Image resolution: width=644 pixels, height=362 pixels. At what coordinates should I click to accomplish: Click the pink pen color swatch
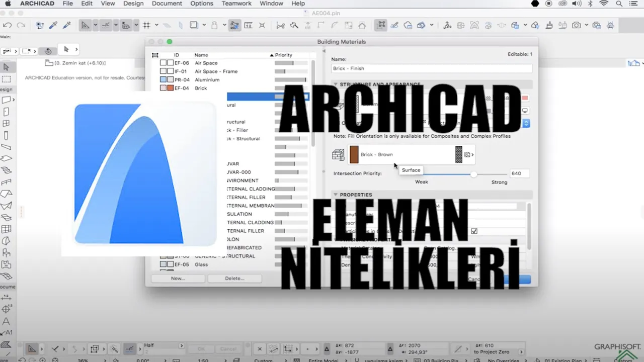click(x=525, y=98)
